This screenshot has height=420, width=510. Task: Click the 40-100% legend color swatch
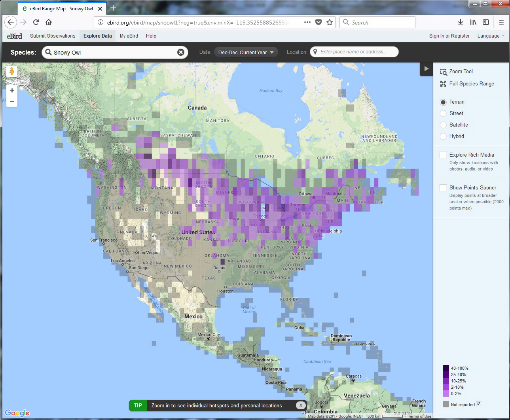pos(446,368)
